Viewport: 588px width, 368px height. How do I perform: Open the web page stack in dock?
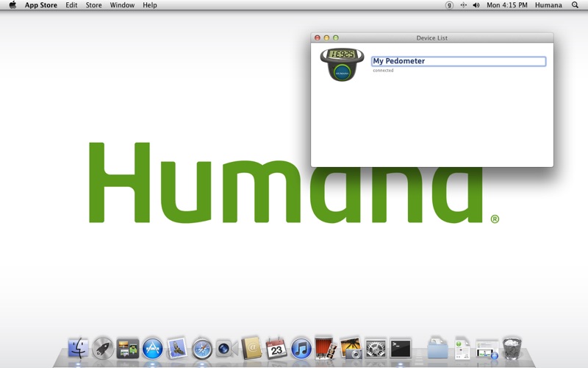coord(487,349)
